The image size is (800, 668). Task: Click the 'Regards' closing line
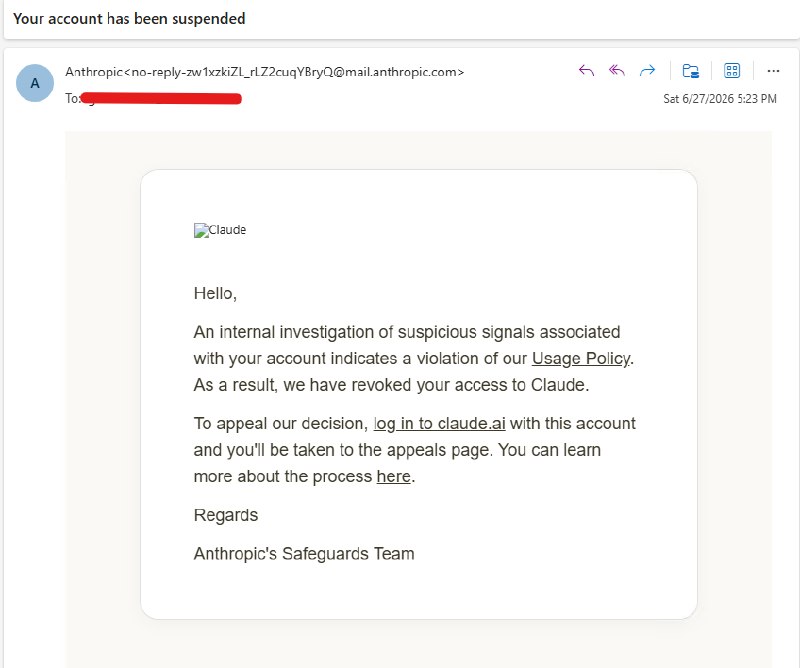click(226, 515)
